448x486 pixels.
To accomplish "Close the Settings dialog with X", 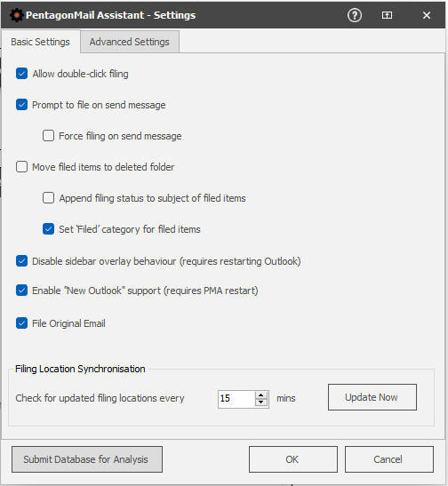I will 427,15.
